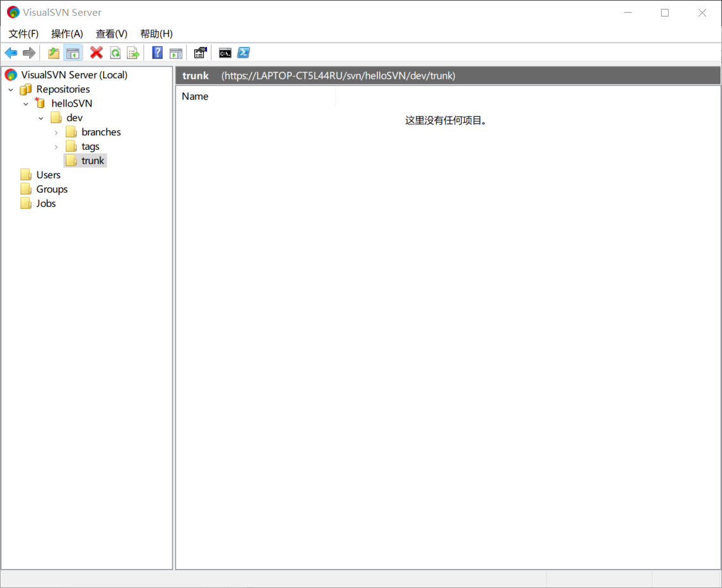Toggle the show/hide Action pane icon

point(176,53)
